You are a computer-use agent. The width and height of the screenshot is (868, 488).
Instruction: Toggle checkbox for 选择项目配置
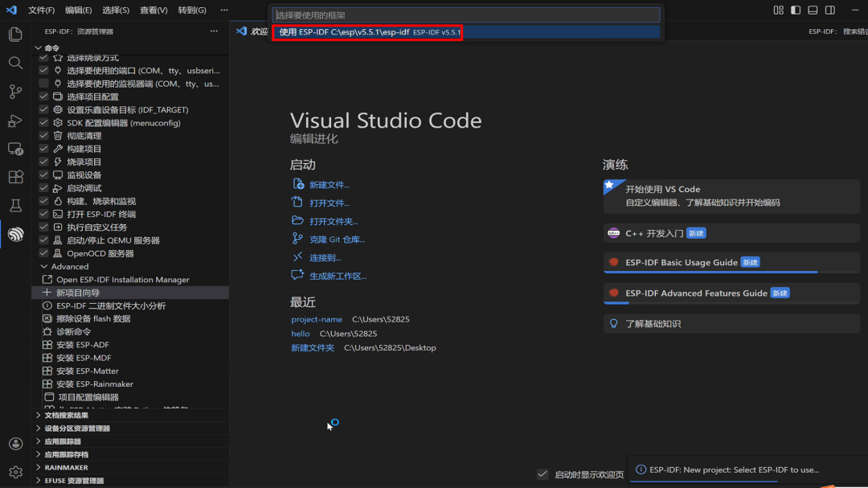point(43,96)
